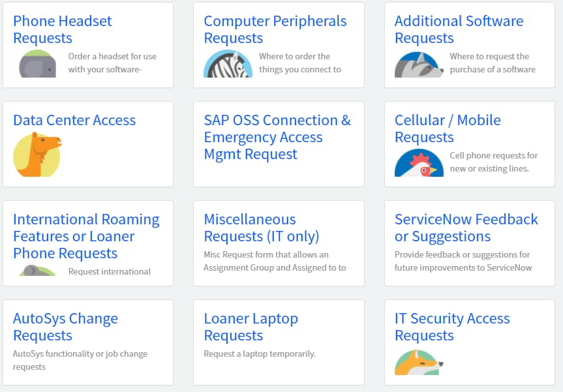Open the IT Security Access Requests link

pos(452,327)
